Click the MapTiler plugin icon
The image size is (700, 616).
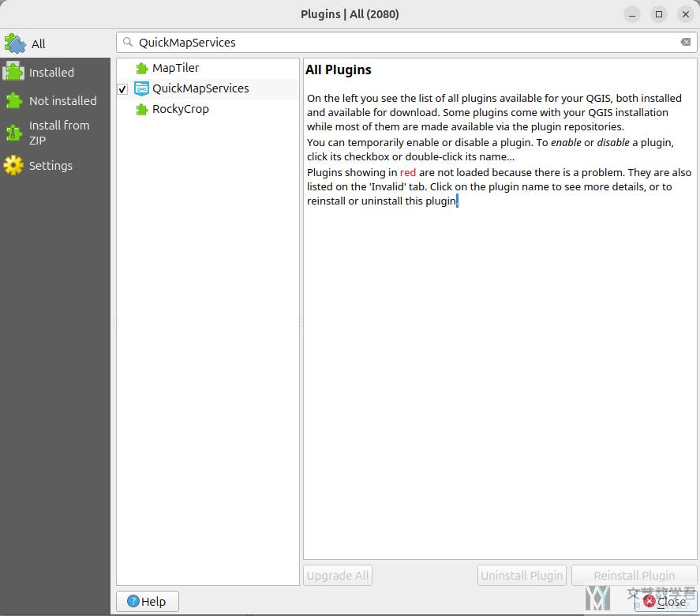point(142,68)
